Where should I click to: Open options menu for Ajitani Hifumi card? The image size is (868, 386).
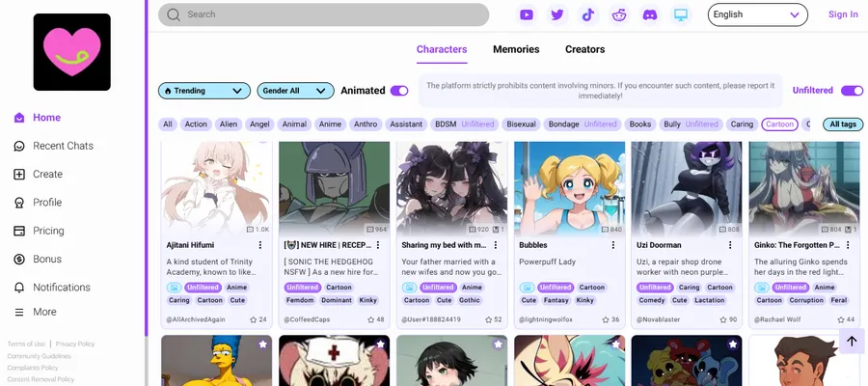coord(260,245)
